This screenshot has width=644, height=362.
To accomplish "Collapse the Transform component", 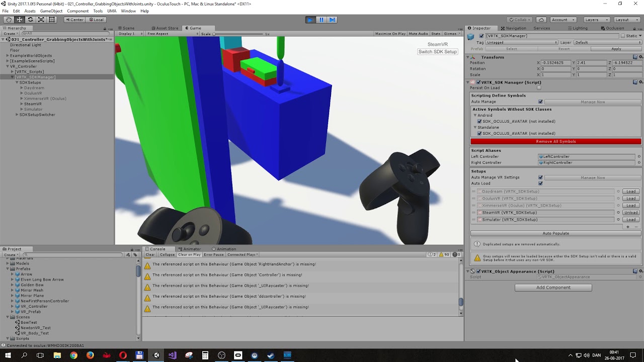I will click(468, 57).
